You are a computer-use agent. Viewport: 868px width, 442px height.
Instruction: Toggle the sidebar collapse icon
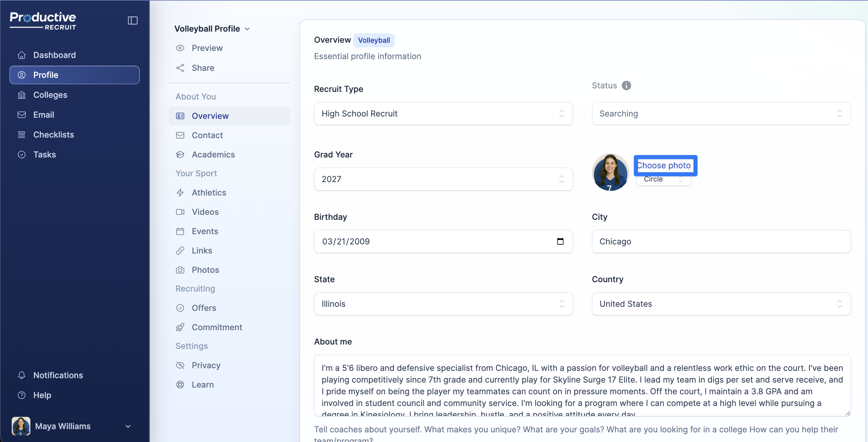point(132,20)
